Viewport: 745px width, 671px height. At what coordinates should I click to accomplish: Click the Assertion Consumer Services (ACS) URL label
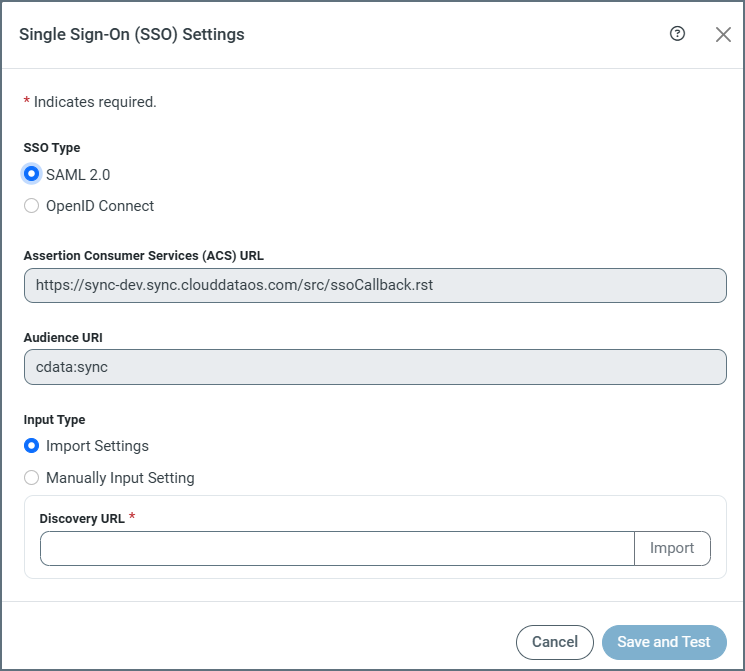click(143, 256)
